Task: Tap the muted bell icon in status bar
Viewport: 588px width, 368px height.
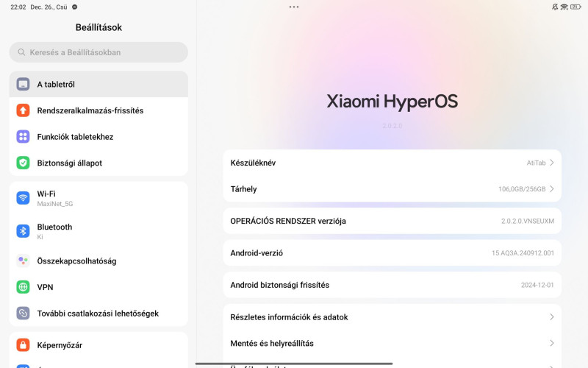Action: tap(555, 7)
